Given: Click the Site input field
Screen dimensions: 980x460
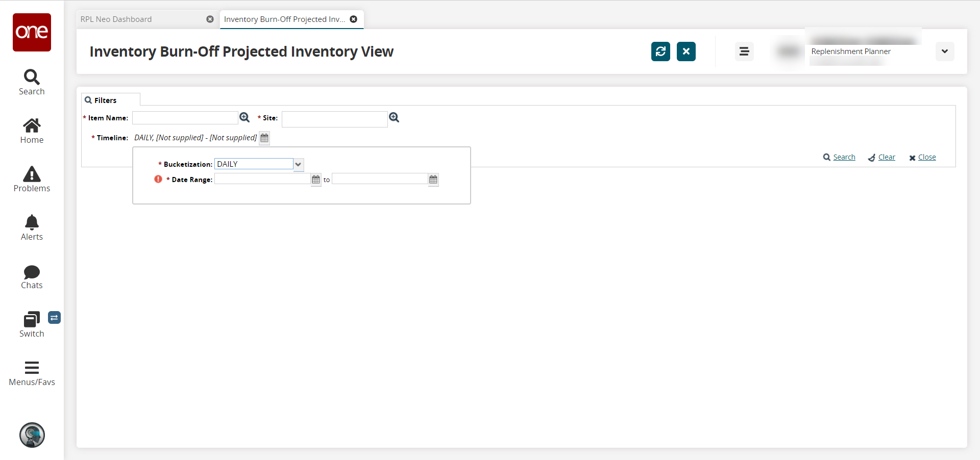Looking at the screenshot, I should click(334, 119).
